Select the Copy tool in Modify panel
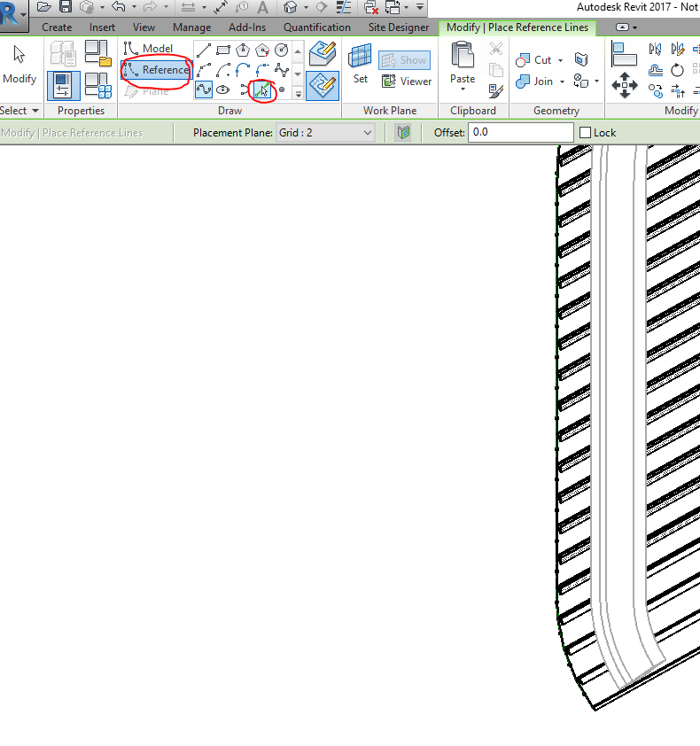This screenshot has width=700, height=746. tap(656, 90)
